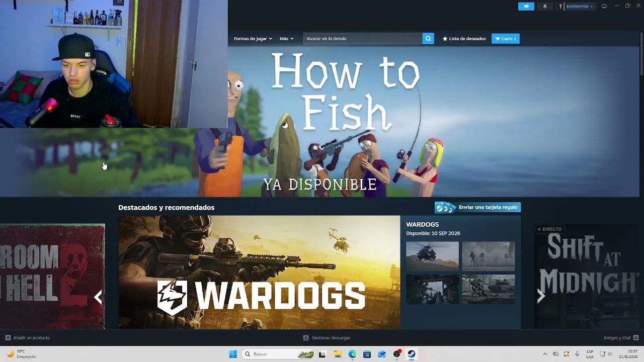Expand the Más store menu
The height and width of the screenshot is (362, 644).
[286, 39]
